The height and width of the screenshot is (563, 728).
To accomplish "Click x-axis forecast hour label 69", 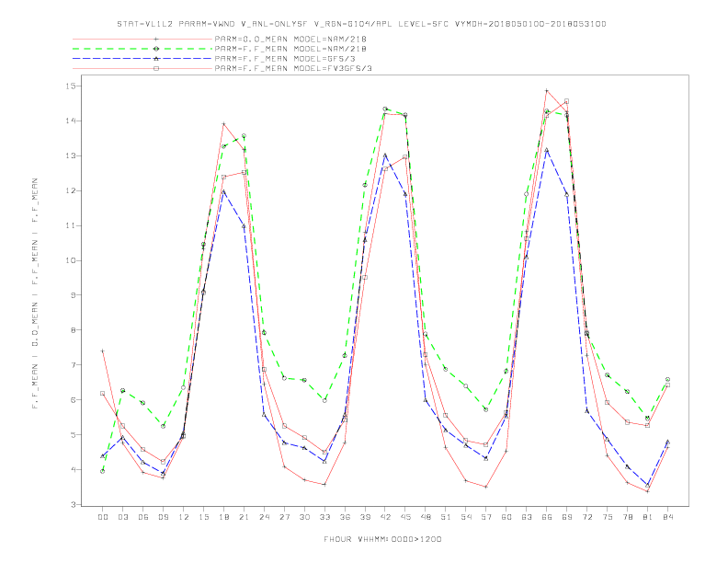I will click(x=567, y=517).
